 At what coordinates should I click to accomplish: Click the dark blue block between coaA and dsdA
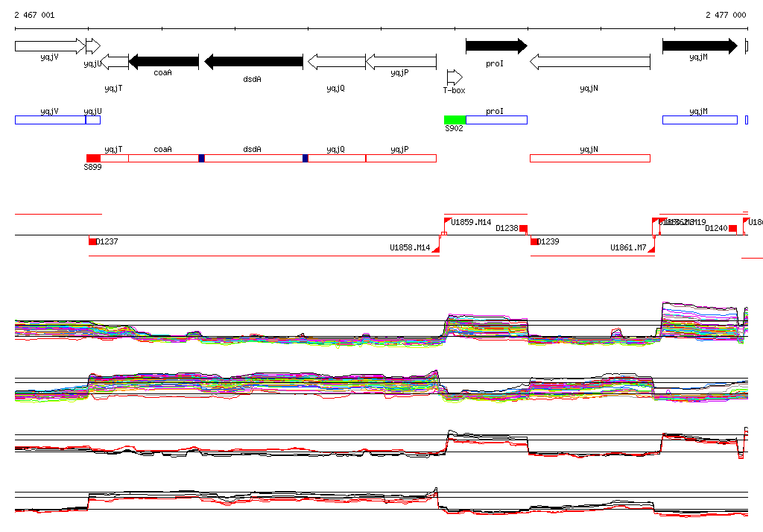[201, 158]
